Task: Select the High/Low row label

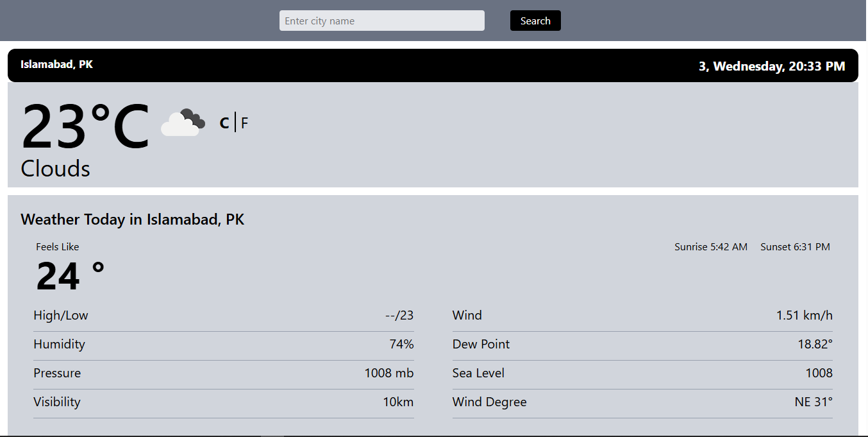Action: [x=61, y=316]
